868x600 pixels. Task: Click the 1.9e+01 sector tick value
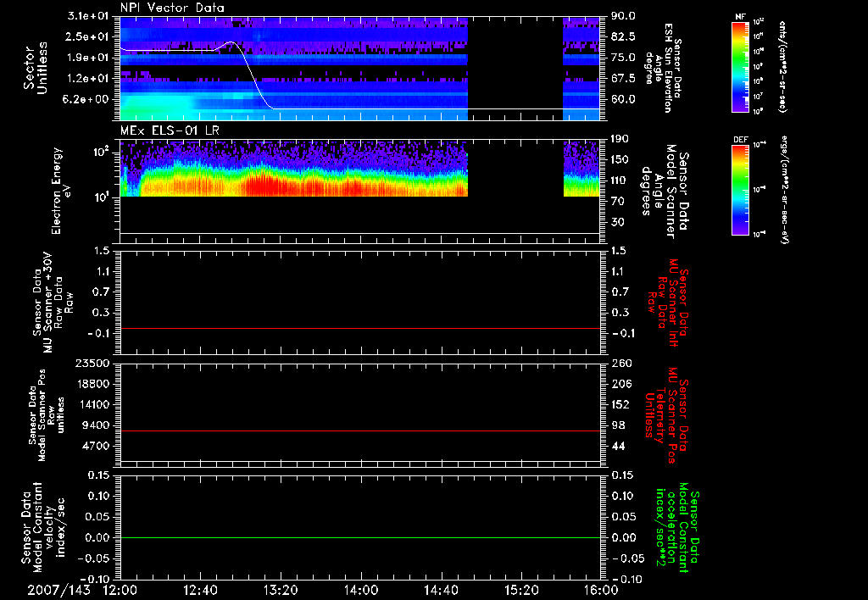(x=88, y=58)
